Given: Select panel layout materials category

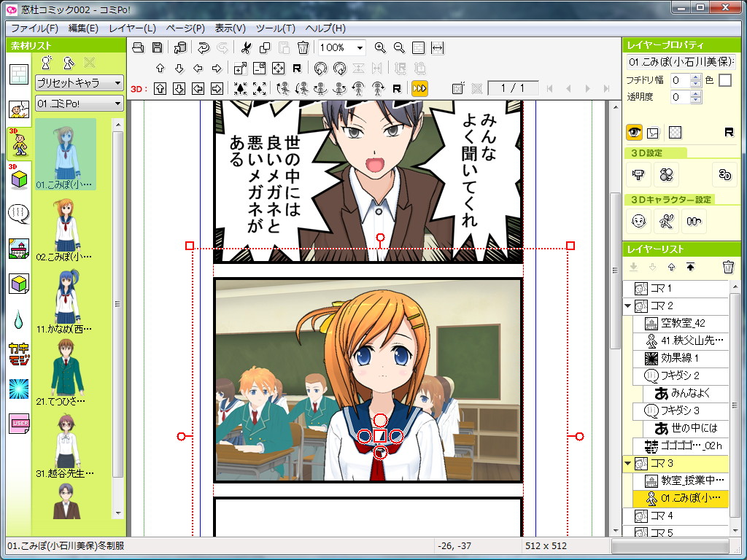Looking at the screenshot, I should point(19,75).
